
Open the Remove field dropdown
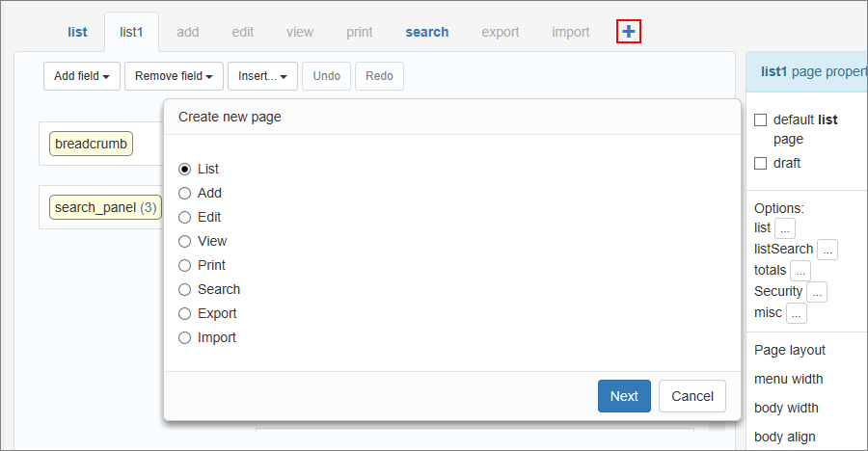coord(174,76)
